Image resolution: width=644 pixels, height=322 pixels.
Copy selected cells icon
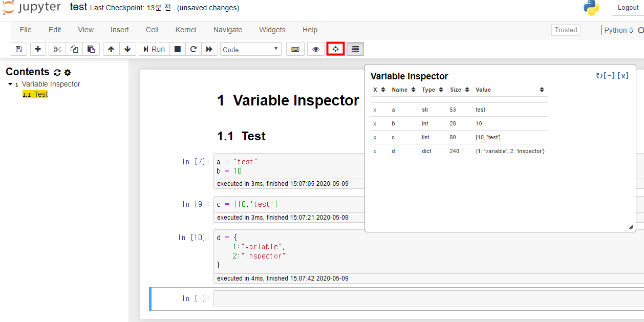pos(74,49)
